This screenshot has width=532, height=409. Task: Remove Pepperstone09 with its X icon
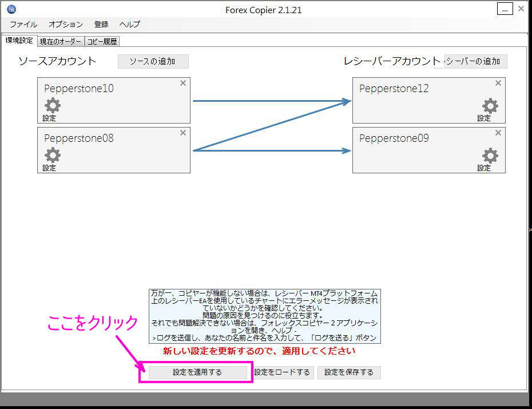tap(498, 133)
